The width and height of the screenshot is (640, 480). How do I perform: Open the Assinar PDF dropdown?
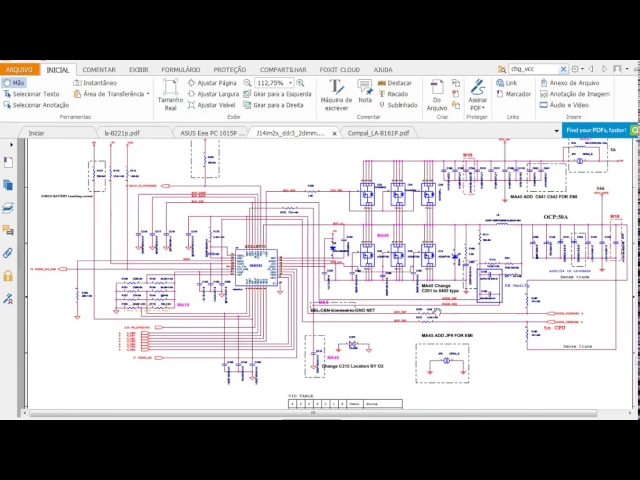click(477, 96)
